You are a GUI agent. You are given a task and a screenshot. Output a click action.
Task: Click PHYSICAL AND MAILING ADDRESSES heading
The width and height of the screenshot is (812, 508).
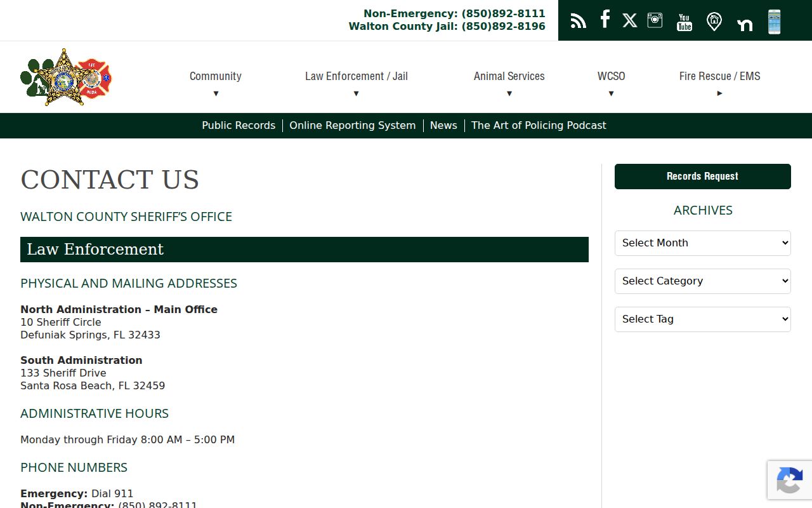pyautogui.click(x=129, y=283)
